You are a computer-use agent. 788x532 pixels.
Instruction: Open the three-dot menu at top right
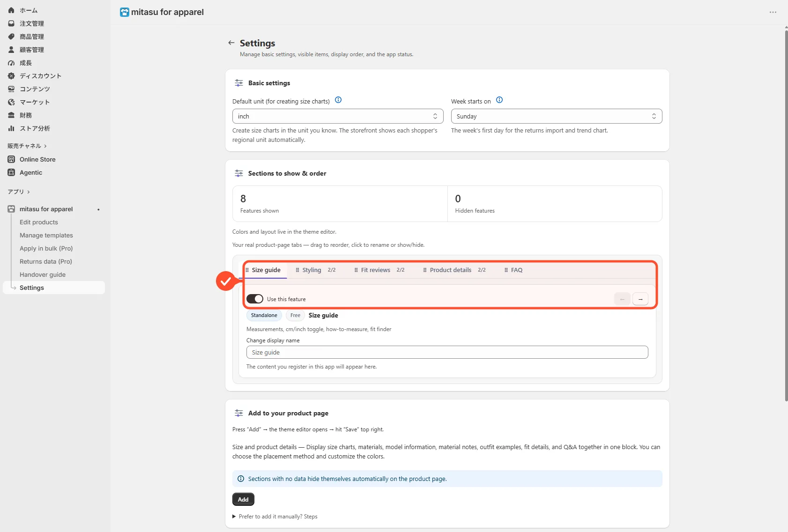coord(773,12)
